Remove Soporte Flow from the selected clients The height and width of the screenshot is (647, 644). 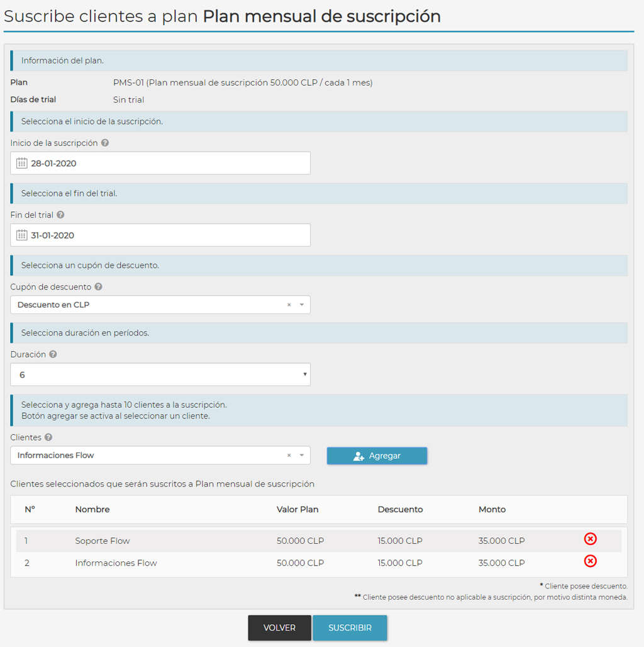point(591,539)
